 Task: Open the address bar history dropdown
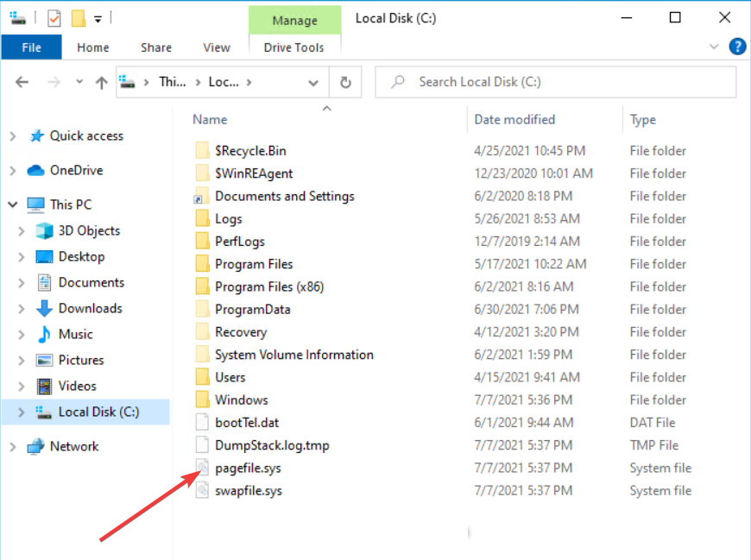tap(313, 82)
